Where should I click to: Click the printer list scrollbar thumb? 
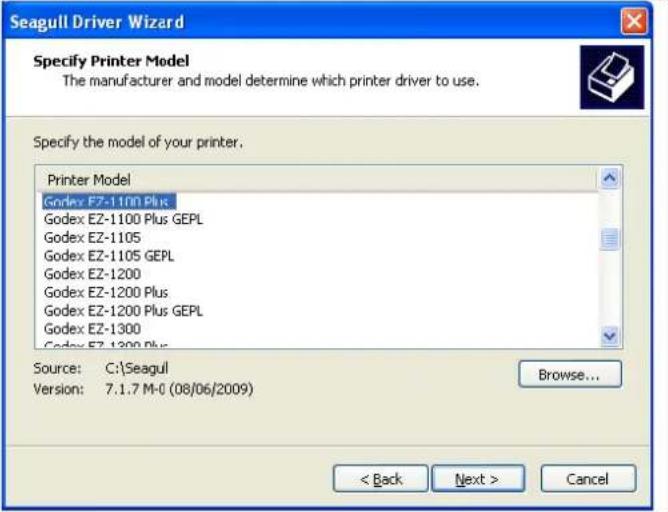coord(610,239)
